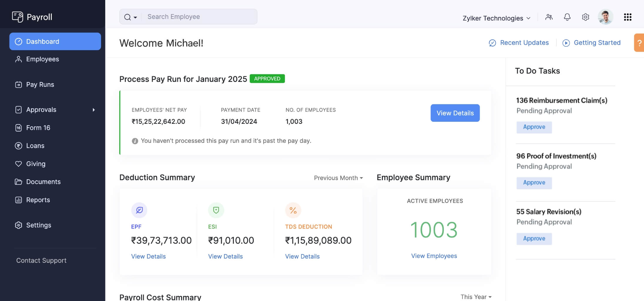644x301 pixels.
Task: Go to Pay Runs in sidebar
Action: (40, 84)
